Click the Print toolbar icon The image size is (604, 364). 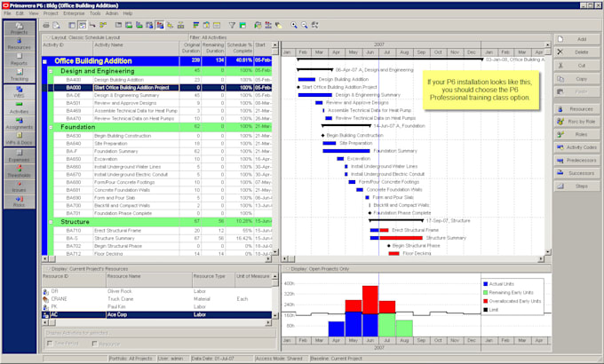[46, 26]
